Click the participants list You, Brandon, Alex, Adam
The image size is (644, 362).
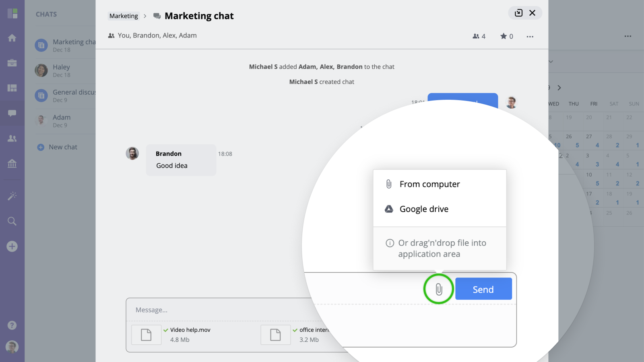(157, 35)
